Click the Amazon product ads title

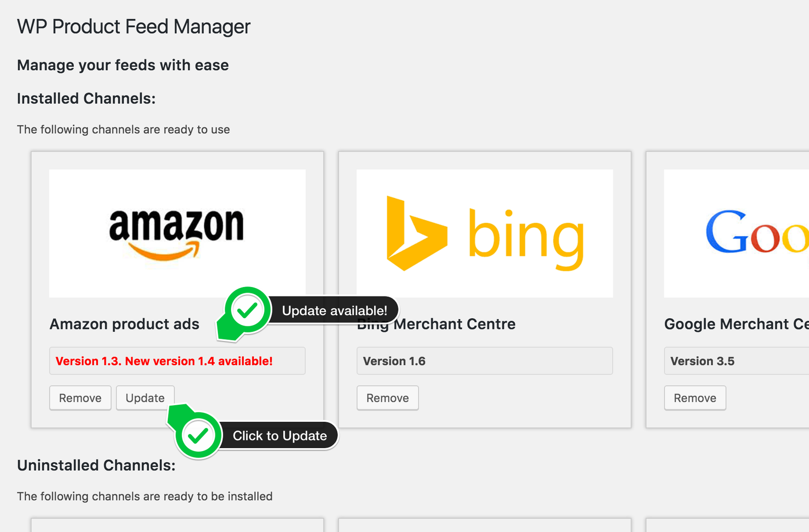(x=124, y=324)
